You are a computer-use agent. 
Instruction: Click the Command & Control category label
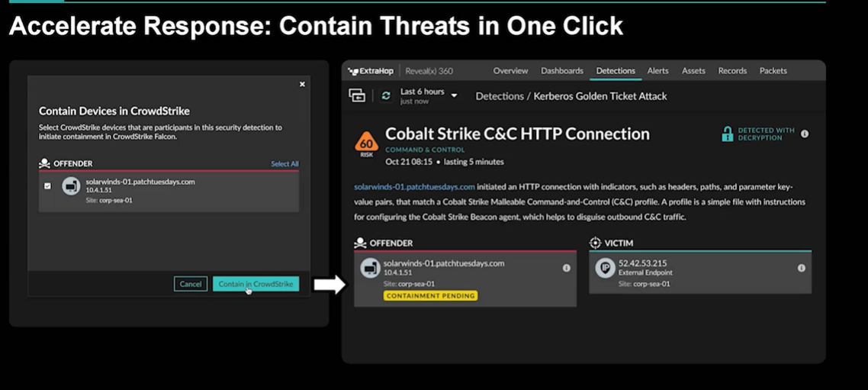[x=425, y=150]
